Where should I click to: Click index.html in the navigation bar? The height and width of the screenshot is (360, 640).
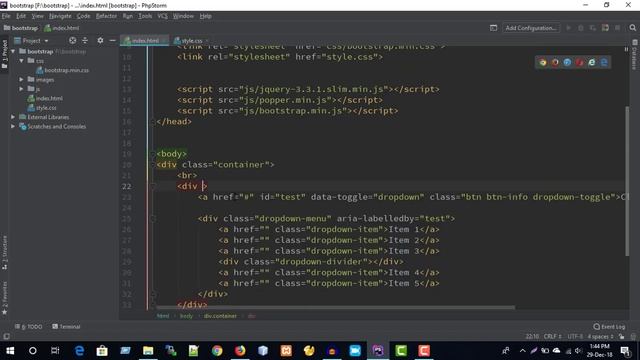(62, 28)
